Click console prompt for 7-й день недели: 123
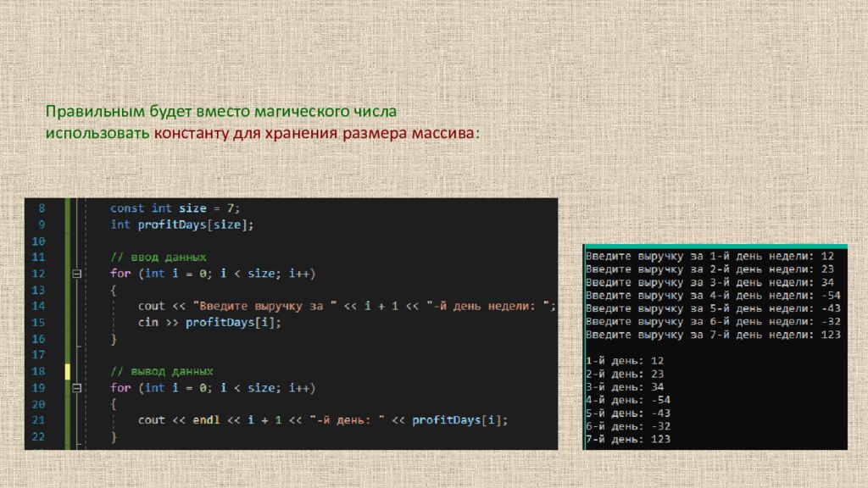 [x=713, y=335]
